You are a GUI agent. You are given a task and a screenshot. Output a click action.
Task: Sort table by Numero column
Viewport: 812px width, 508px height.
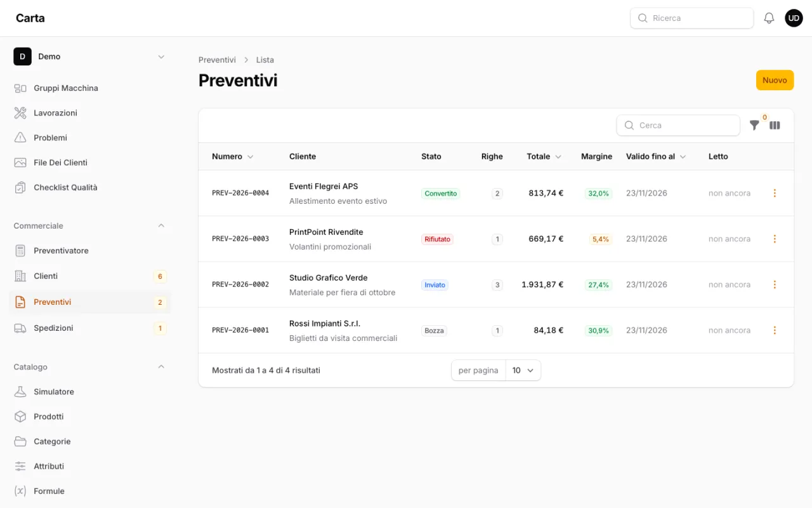click(x=232, y=156)
